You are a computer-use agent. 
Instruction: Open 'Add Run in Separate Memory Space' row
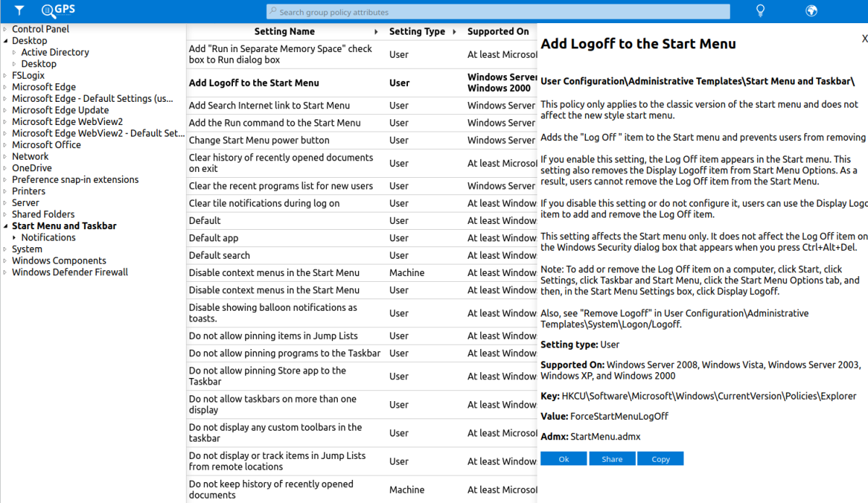pos(362,54)
